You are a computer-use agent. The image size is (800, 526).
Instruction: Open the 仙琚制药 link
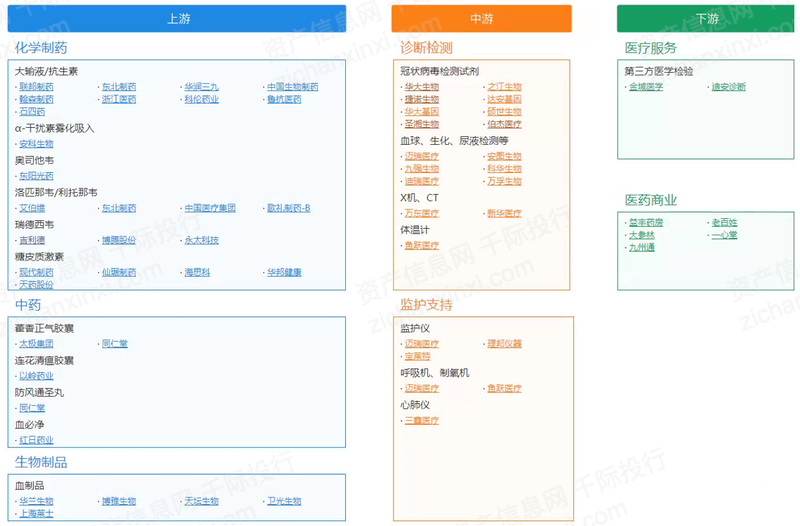click(x=119, y=272)
